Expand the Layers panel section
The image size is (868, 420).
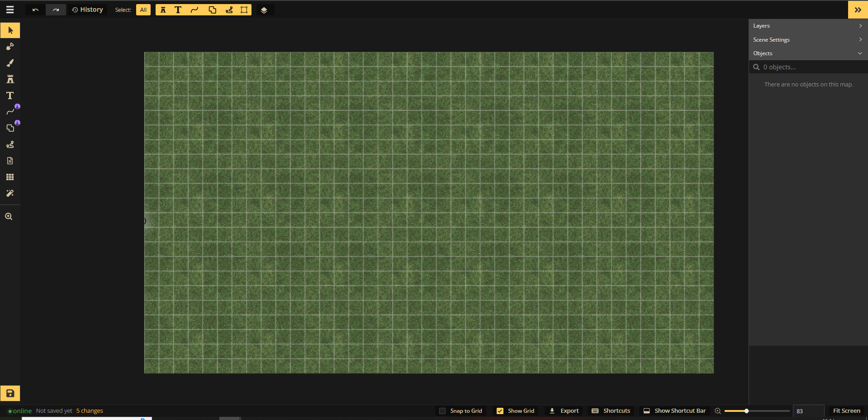(807, 26)
